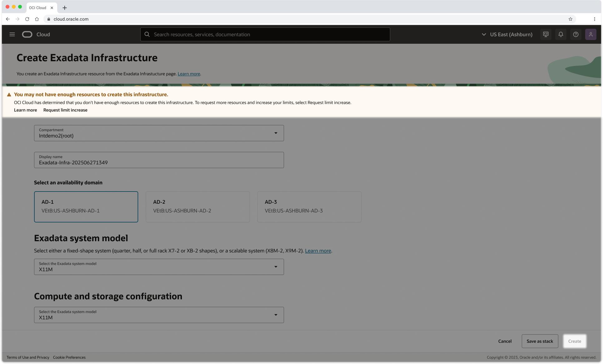Select availability domain AD-1

point(86,207)
